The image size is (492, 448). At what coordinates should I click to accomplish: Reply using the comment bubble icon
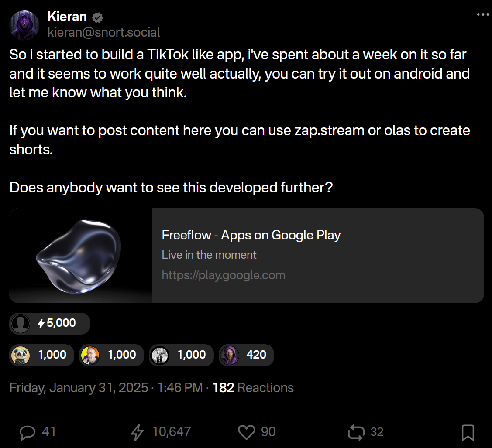(x=28, y=432)
